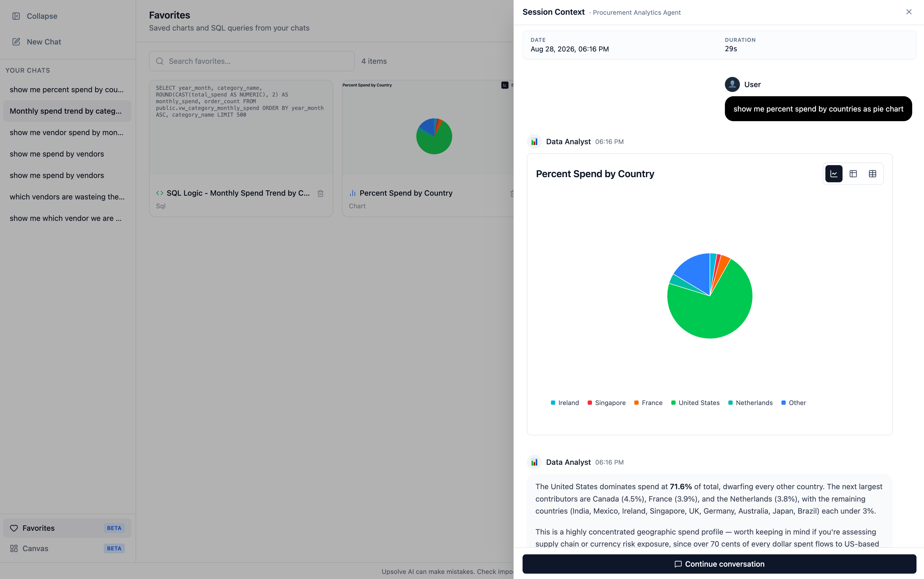This screenshot has height=579, width=924.
Task: Open chat 'show me which vendor we are ...'
Action: pos(67,218)
